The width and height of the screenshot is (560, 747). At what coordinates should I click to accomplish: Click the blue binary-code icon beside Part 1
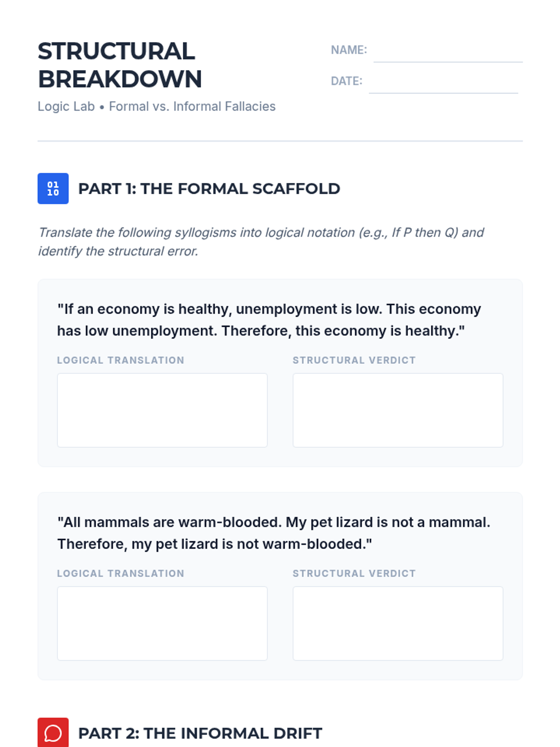[53, 189]
